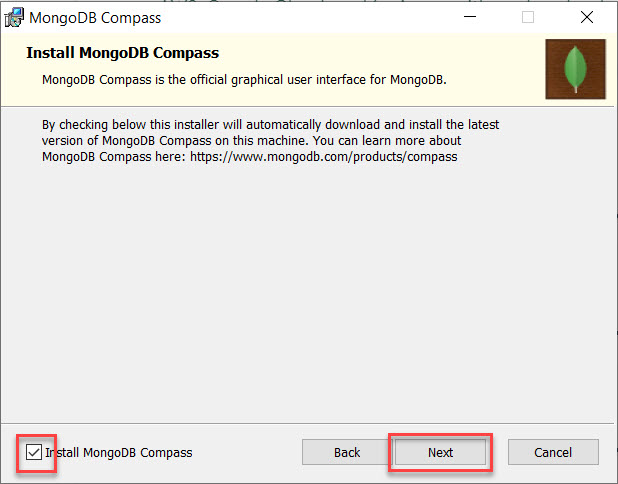Image resolution: width=618 pixels, height=484 pixels.
Task: Uncheck the Install MongoDB Compass checkbox
Action: click(34, 452)
